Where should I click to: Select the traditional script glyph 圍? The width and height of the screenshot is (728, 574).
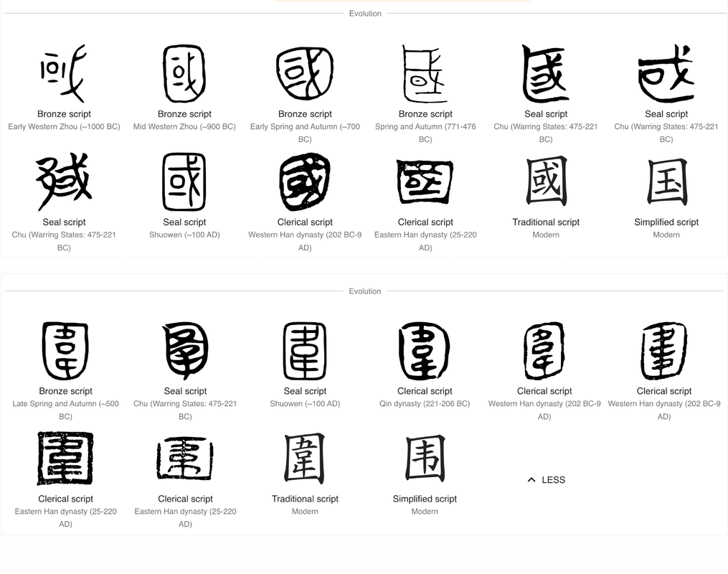coord(305,458)
